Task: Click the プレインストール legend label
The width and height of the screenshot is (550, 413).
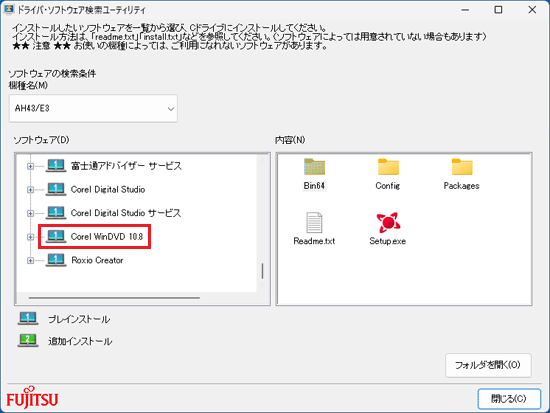Action: click(x=79, y=319)
